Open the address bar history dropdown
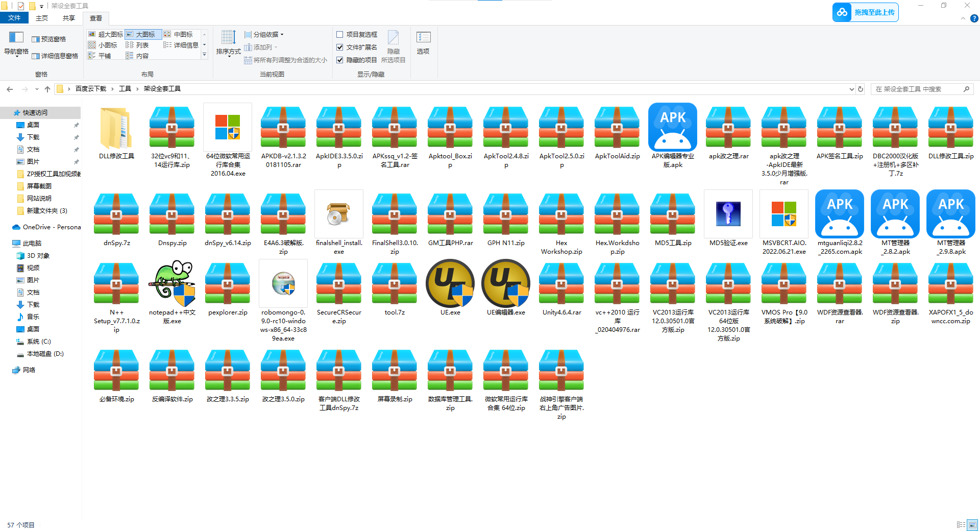 [852, 89]
